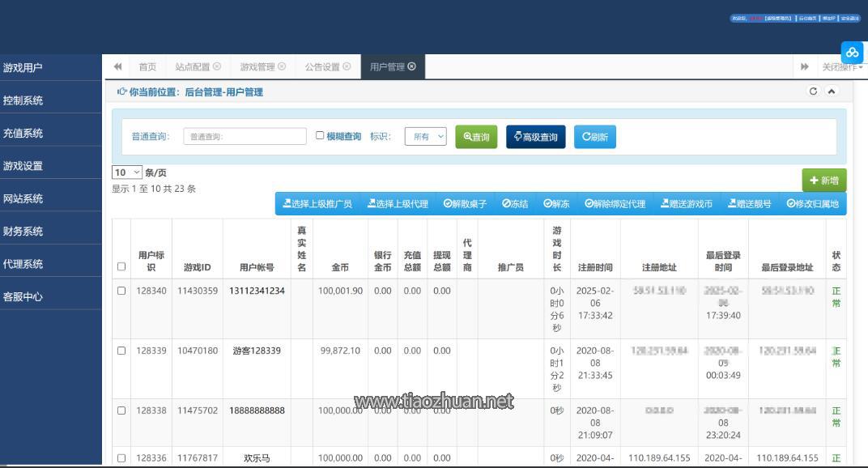The width and height of the screenshot is (868, 468).
Task: Click game ID cell 11475702
Action: pyautogui.click(x=198, y=411)
